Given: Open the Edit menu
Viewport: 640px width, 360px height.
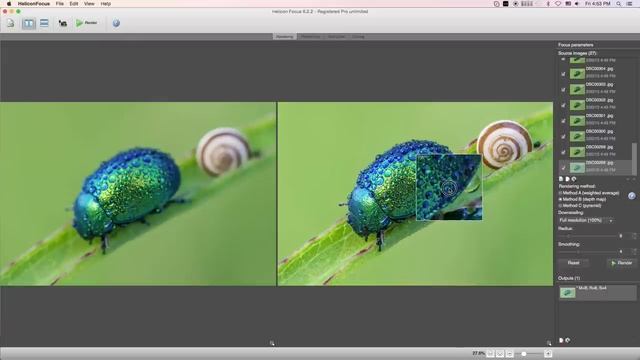Looking at the screenshot, I should point(73,4).
